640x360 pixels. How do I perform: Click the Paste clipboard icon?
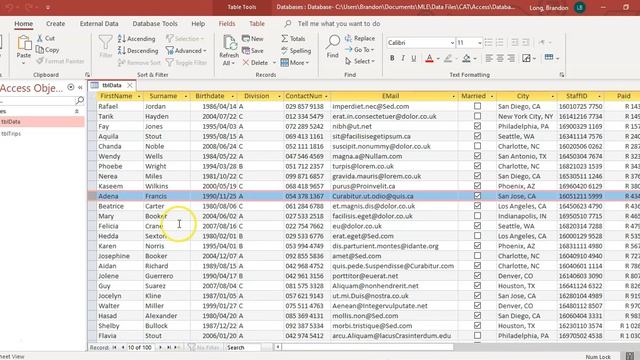24,42
